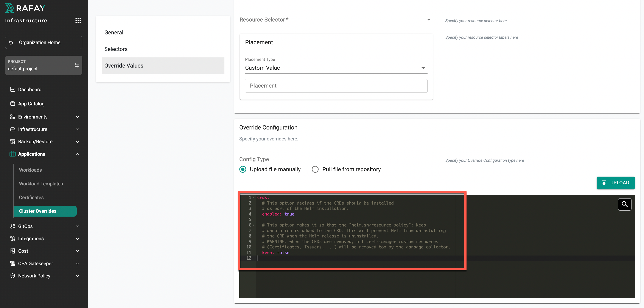This screenshot has height=308, width=644.
Task: Click 'Specify your resource selector labels here' hint
Action: pos(482,37)
